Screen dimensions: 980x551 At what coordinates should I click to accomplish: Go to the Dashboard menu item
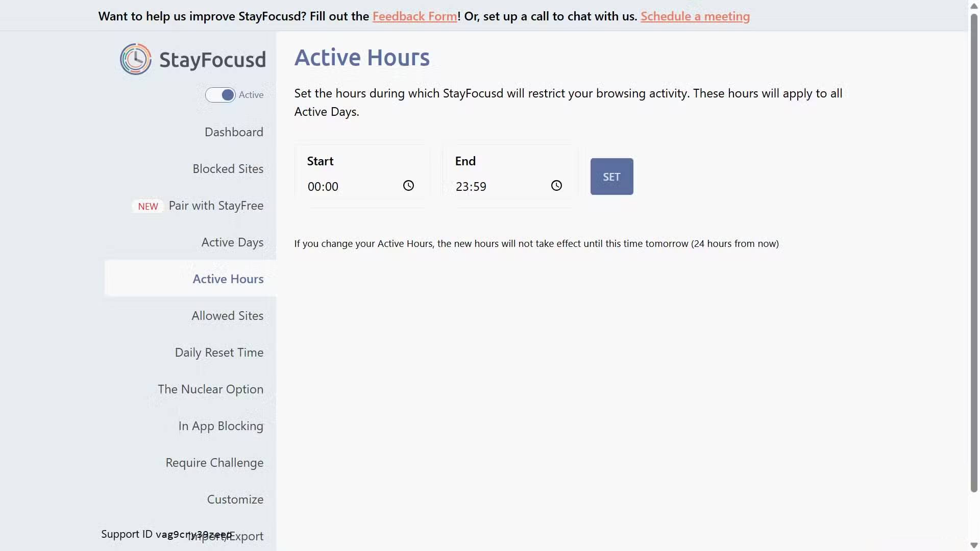coord(234,132)
